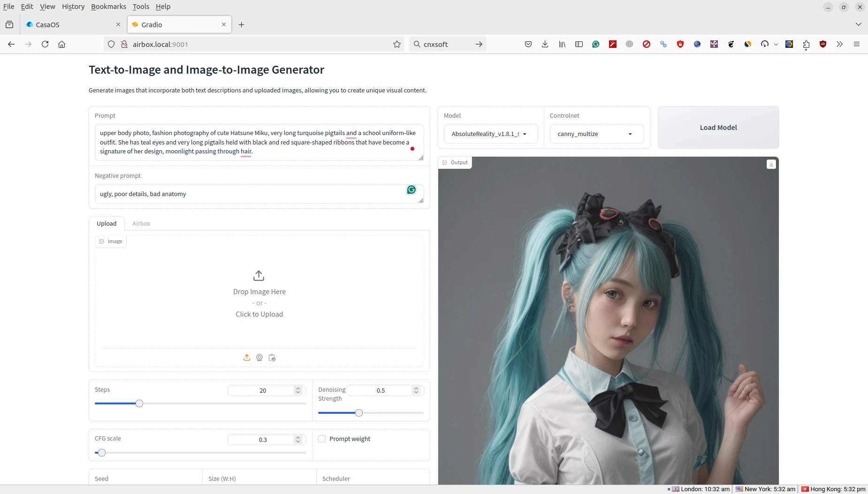
Task: Open the History menu
Action: [x=73, y=7]
